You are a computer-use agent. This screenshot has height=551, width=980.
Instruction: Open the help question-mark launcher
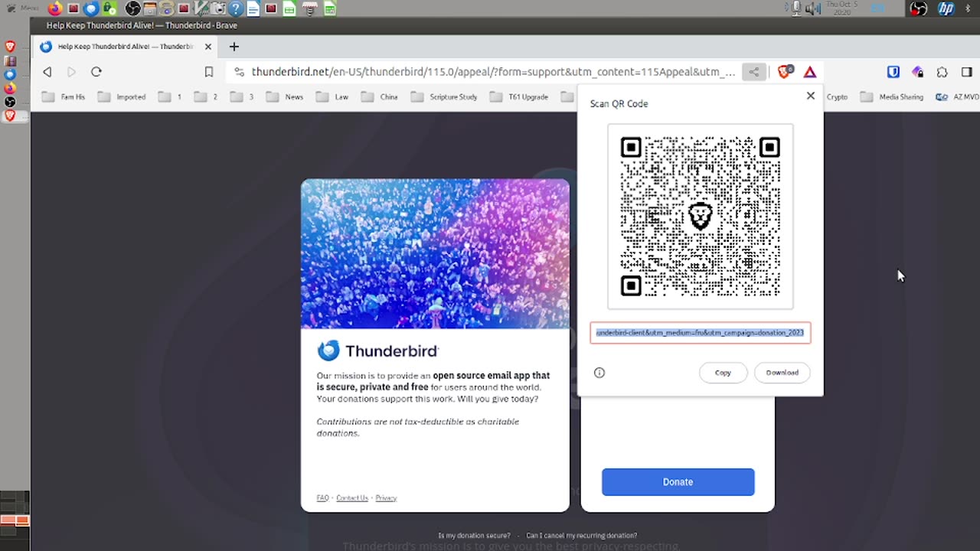click(x=236, y=9)
